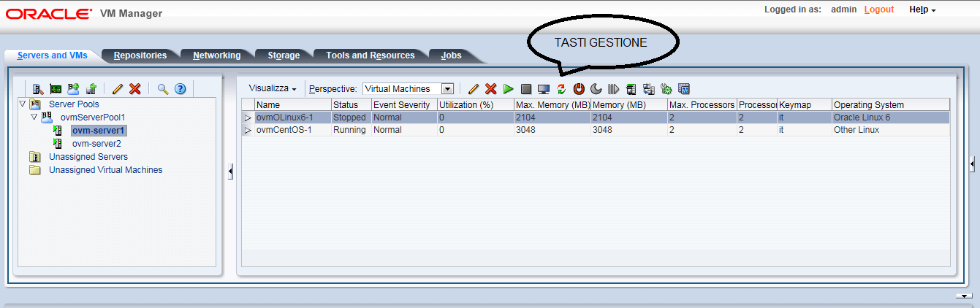980x308 pixels.
Task: Click the red X Delete icon in navigation toolbar
Action: 135,89
